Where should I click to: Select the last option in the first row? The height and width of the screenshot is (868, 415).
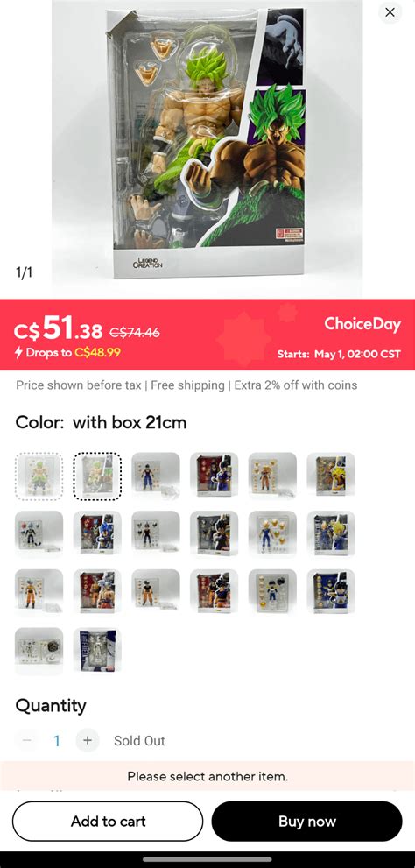coord(331,475)
